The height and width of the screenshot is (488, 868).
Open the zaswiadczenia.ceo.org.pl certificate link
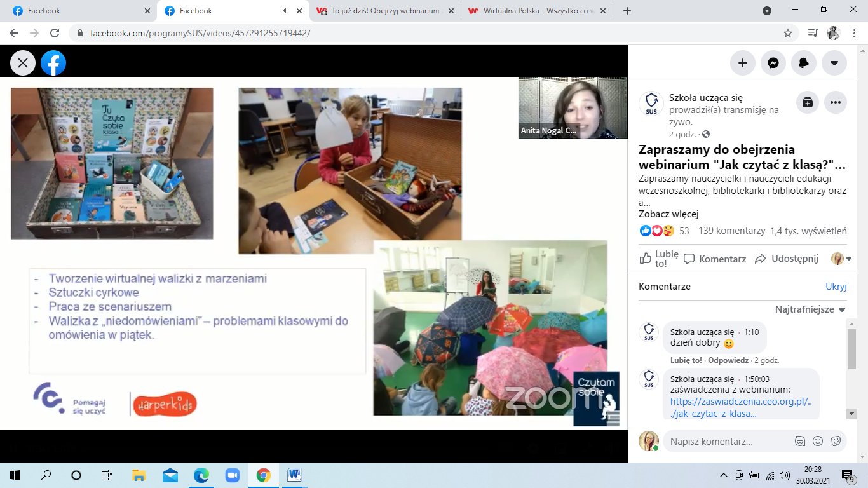click(741, 407)
